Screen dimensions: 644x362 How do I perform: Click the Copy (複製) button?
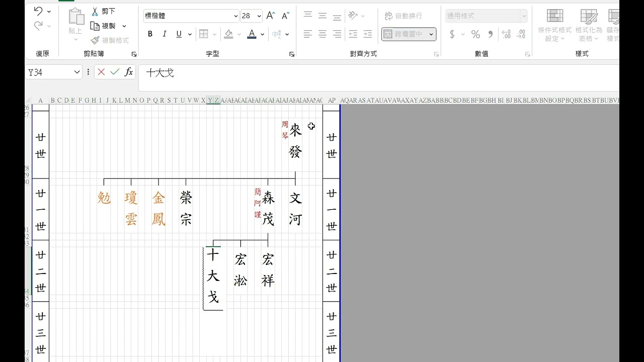pyautogui.click(x=103, y=26)
